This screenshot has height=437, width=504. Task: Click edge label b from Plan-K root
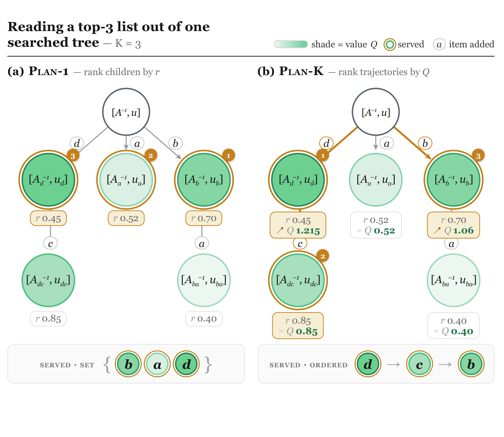425,143
